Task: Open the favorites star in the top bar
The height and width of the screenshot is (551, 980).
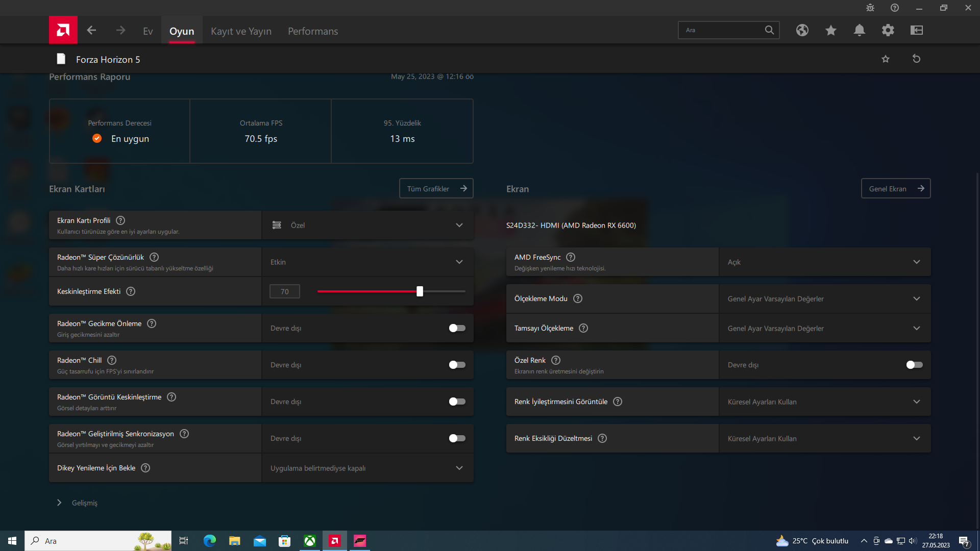Action: [x=830, y=31]
